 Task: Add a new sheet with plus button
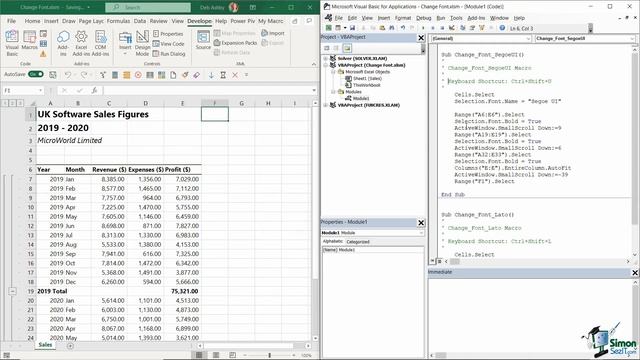click(x=70, y=346)
